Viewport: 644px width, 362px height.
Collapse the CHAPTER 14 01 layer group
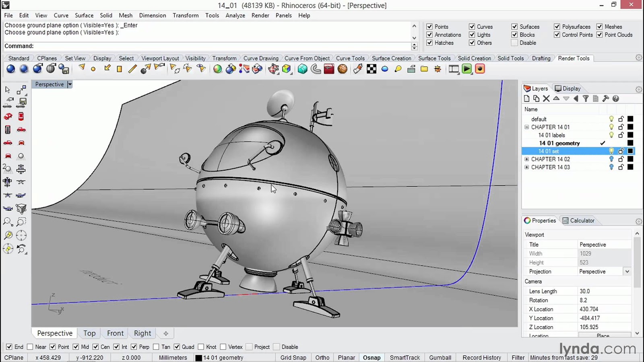(x=526, y=127)
